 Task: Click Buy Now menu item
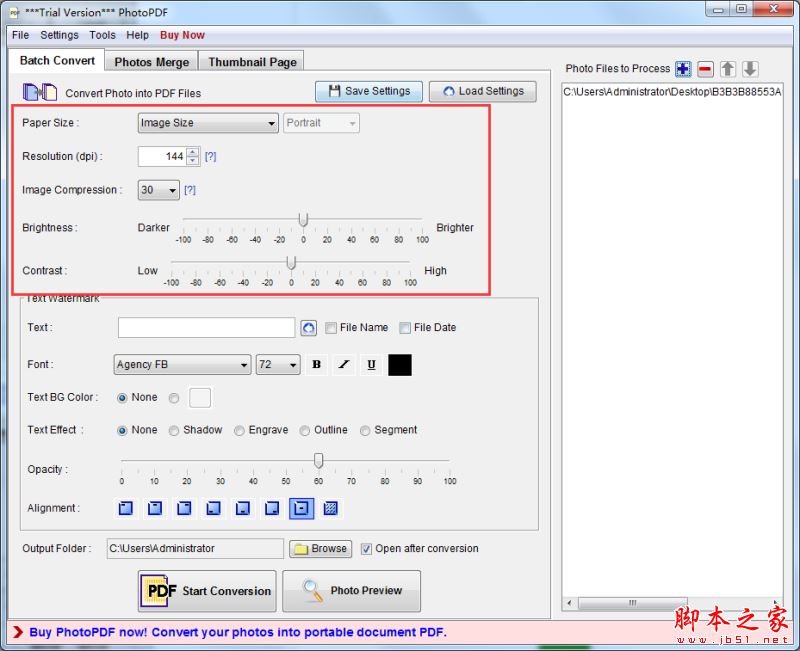tap(182, 35)
